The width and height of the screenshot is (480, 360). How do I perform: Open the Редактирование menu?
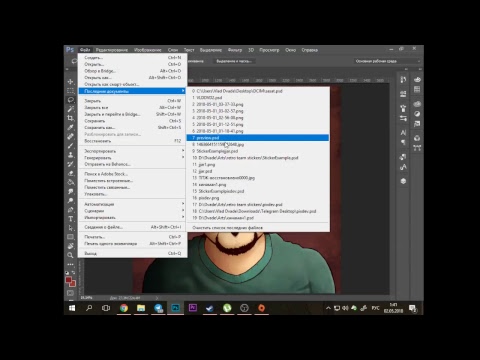[x=112, y=50]
